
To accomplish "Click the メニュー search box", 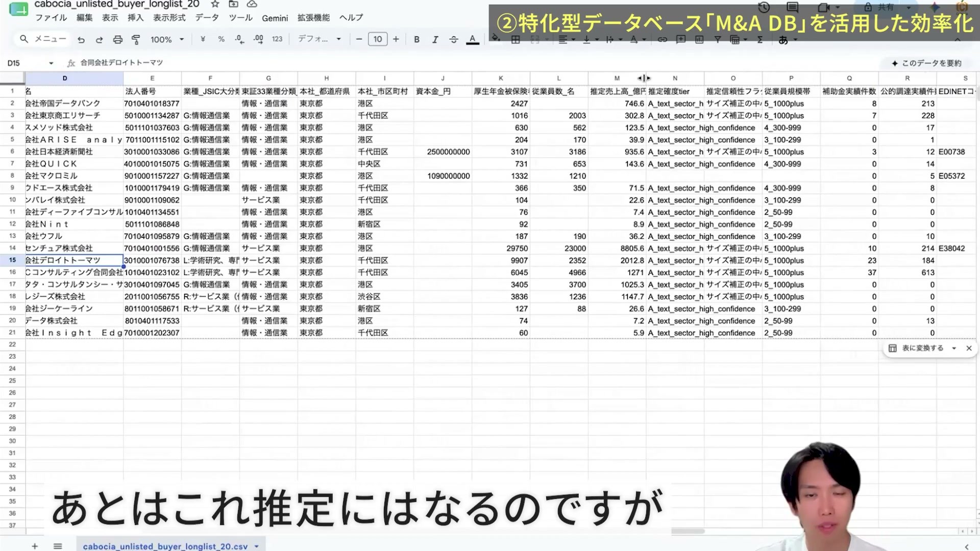I will pos(43,39).
